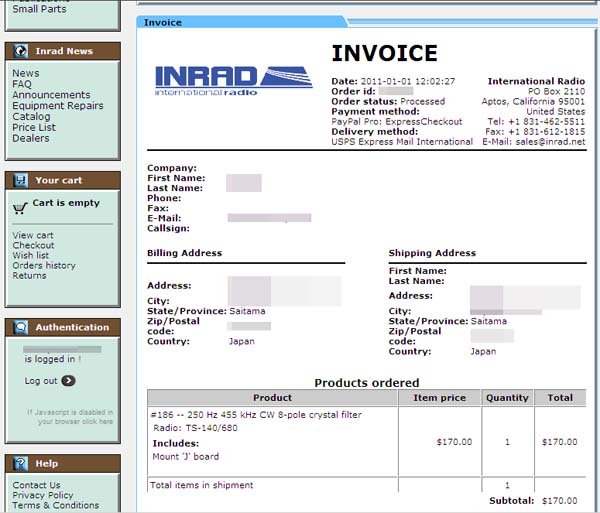Click the Shipping Address heading
600x513 pixels.
432,253
